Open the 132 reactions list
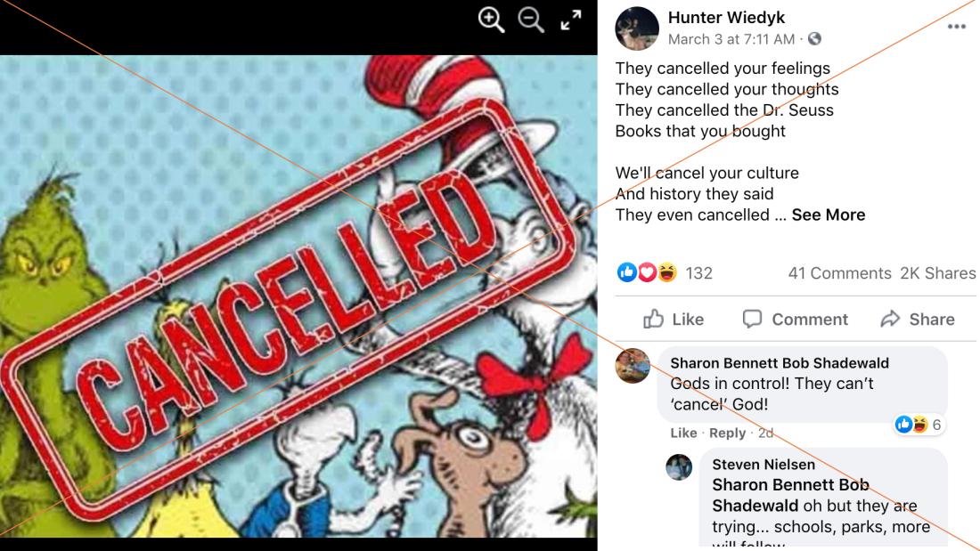The width and height of the screenshot is (980, 551). [x=698, y=273]
